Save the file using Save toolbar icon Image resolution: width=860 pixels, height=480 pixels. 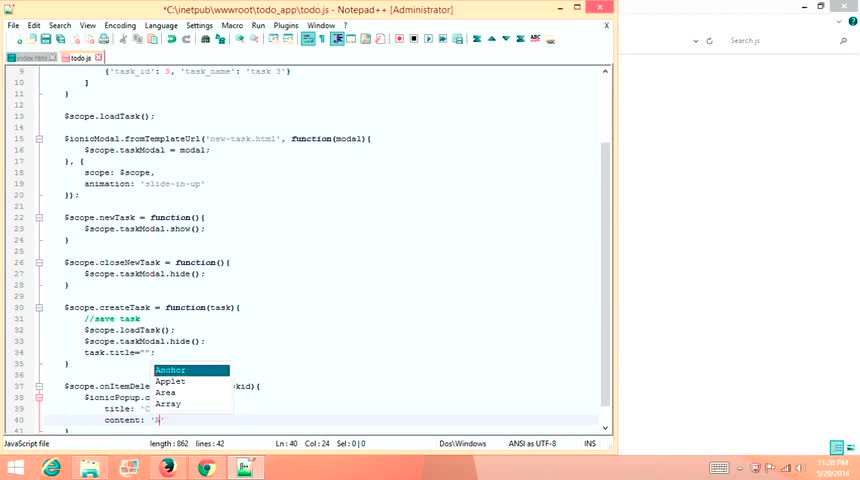[46, 39]
